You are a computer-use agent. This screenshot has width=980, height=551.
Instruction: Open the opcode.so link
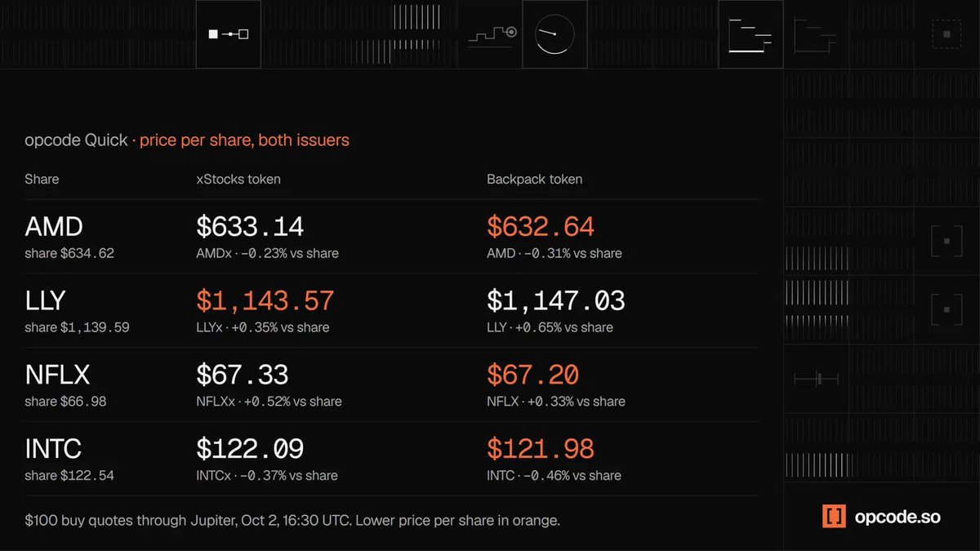(898, 517)
